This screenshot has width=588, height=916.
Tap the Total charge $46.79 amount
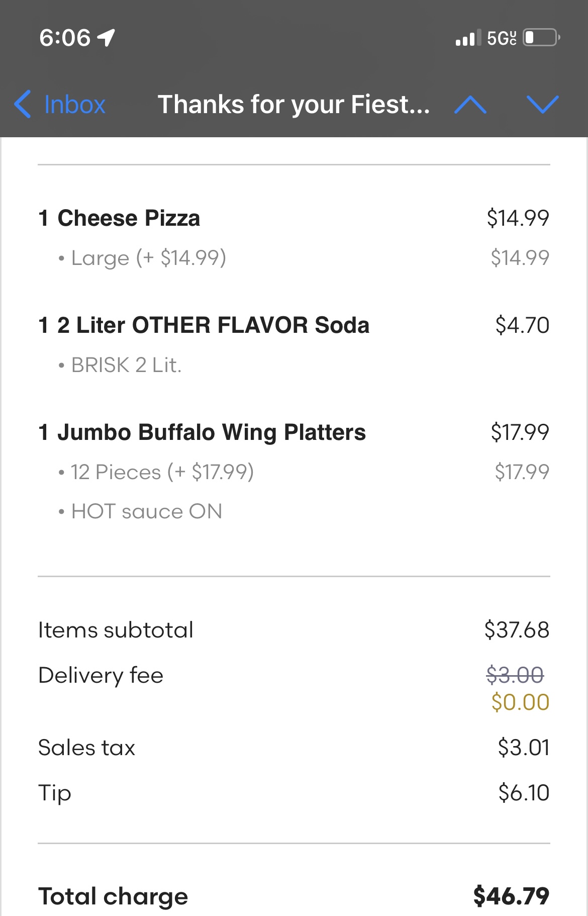511,896
